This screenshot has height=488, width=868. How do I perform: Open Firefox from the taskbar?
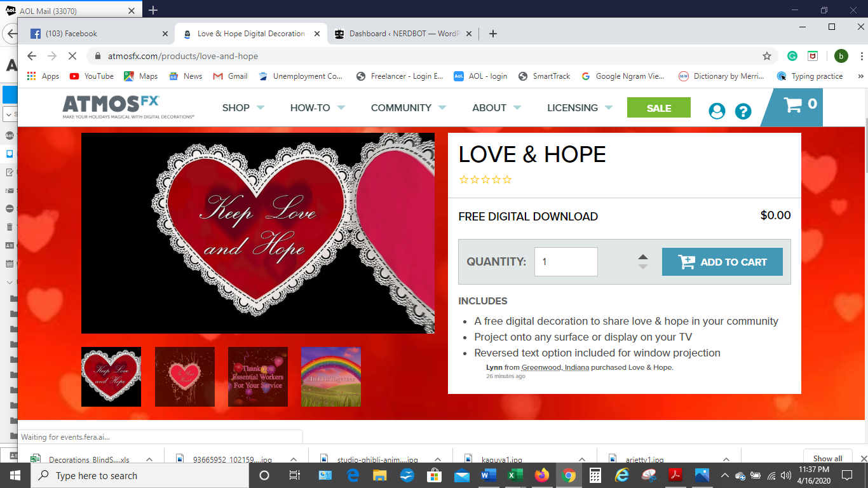coord(542,475)
